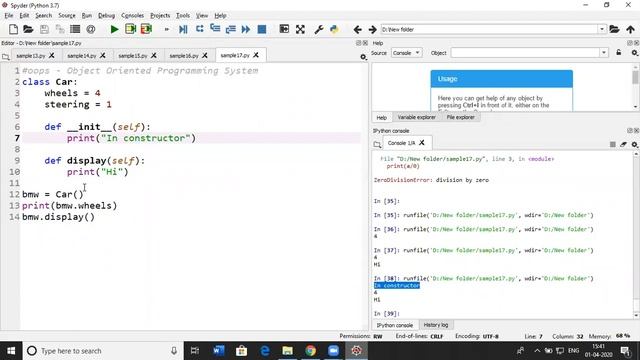The width and height of the screenshot is (640, 360).
Task: Go forward with right arrow icon
Action: point(372,29)
